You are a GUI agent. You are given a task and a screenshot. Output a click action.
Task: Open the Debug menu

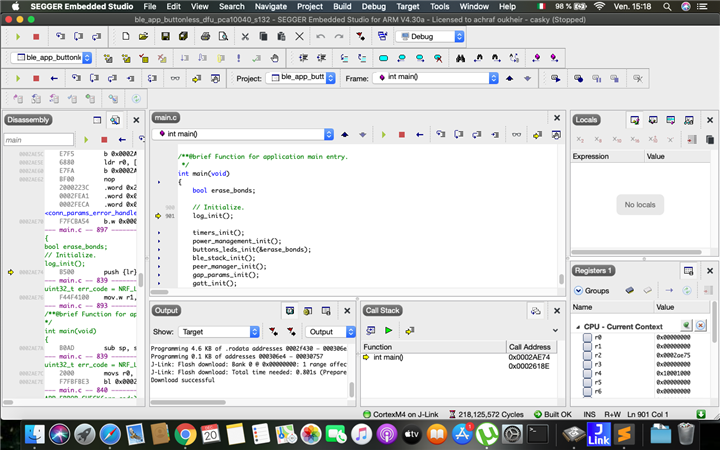coord(373,6)
